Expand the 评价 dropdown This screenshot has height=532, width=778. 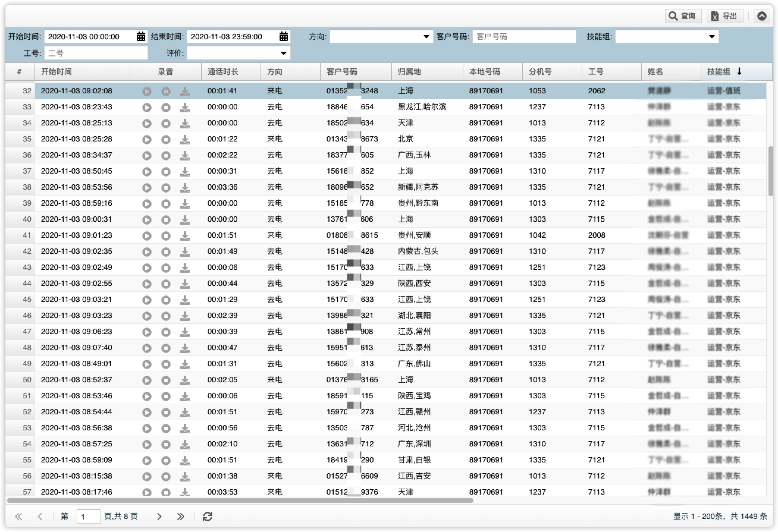(x=283, y=53)
